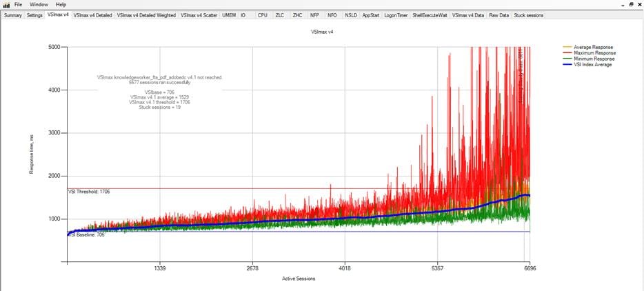Click the 3000 y-axis tick label

[x=55, y=133]
